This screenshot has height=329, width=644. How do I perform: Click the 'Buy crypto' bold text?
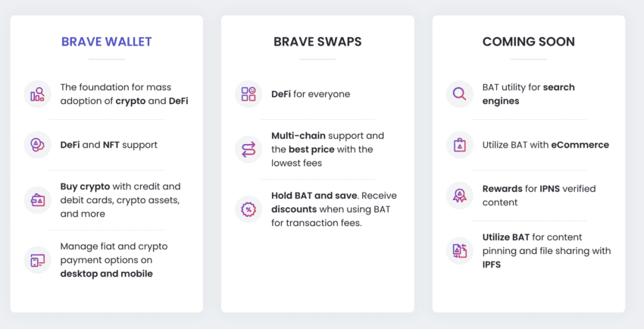point(83,186)
